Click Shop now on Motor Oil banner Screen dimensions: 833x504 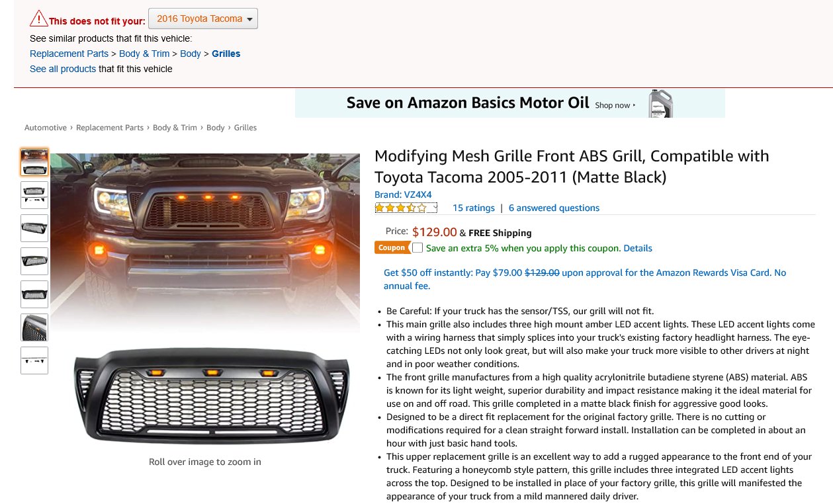click(615, 105)
